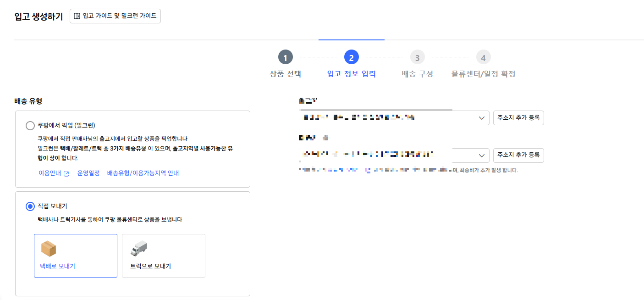Click the book icon in the guide button

[77, 16]
